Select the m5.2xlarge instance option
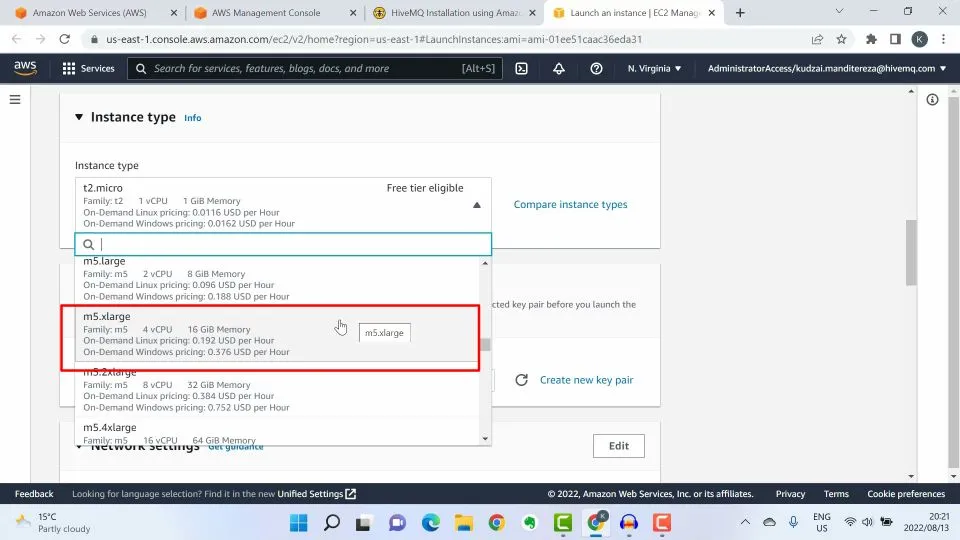Viewport: 960px width, 540px height. tap(277, 390)
